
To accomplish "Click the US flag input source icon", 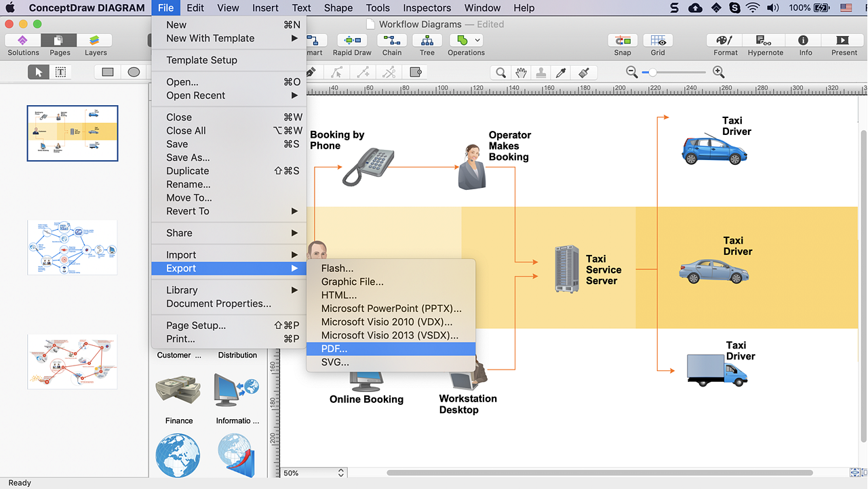I will (x=846, y=8).
